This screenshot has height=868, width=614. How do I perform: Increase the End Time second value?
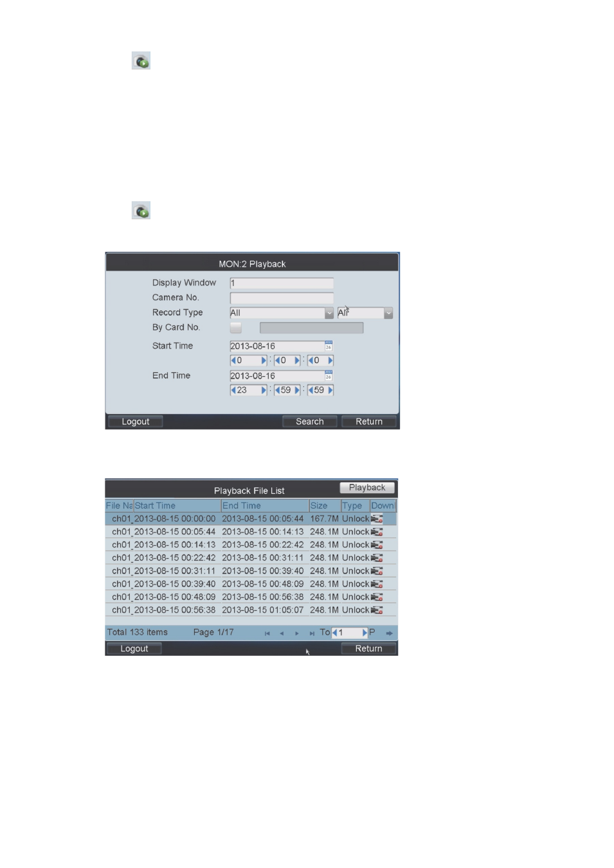330,390
